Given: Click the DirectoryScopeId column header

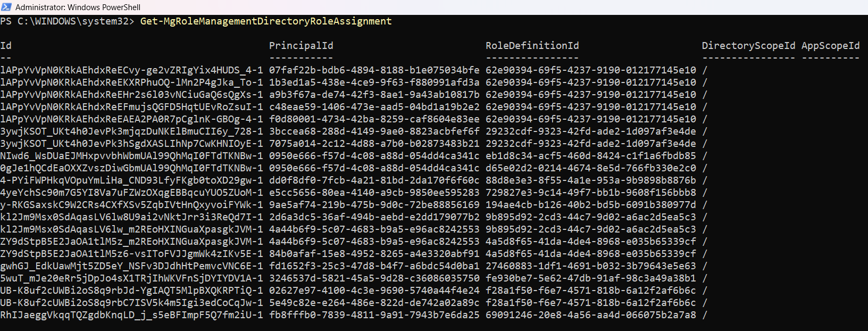Looking at the screenshot, I should point(748,46).
